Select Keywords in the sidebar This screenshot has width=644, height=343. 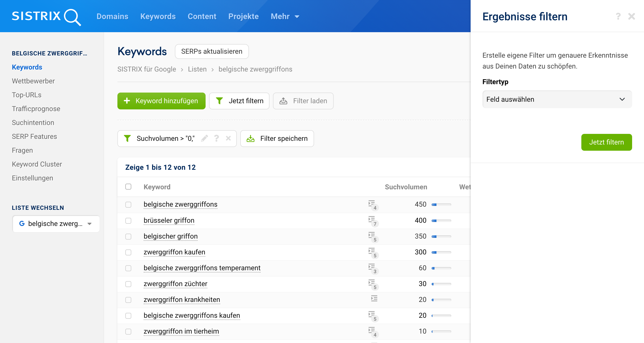coord(27,67)
